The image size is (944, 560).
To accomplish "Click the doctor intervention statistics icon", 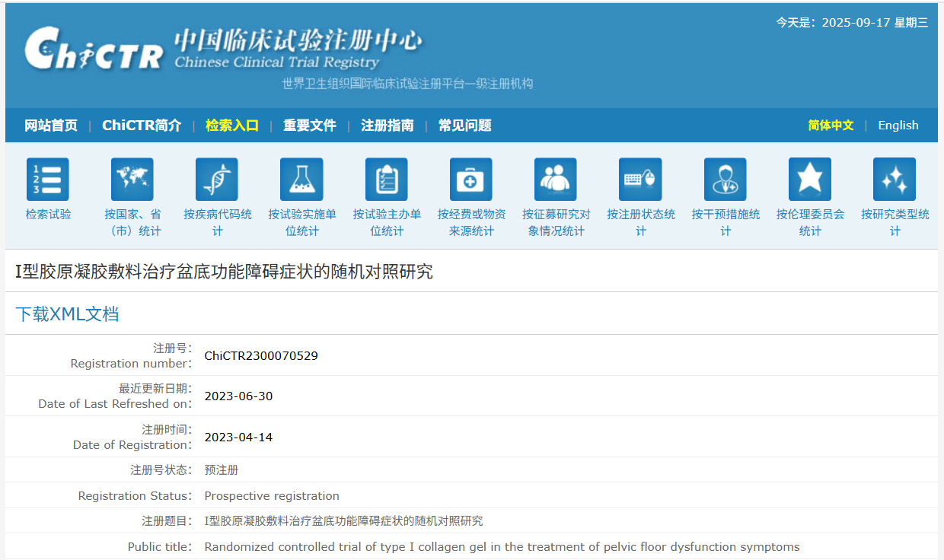I will coord(726,180).
